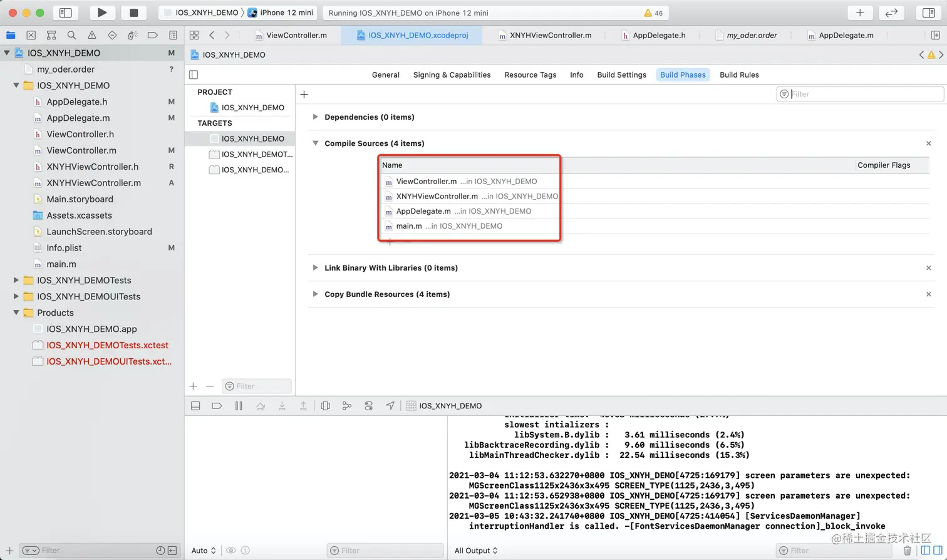This screenshot has width=947, height=560.
Task: Jump to the next issue chevron
Action: (x=941, y=54)
